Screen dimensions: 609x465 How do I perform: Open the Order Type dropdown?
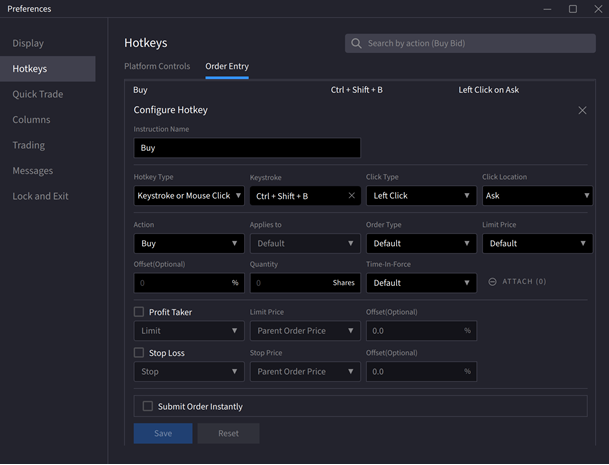421,243
